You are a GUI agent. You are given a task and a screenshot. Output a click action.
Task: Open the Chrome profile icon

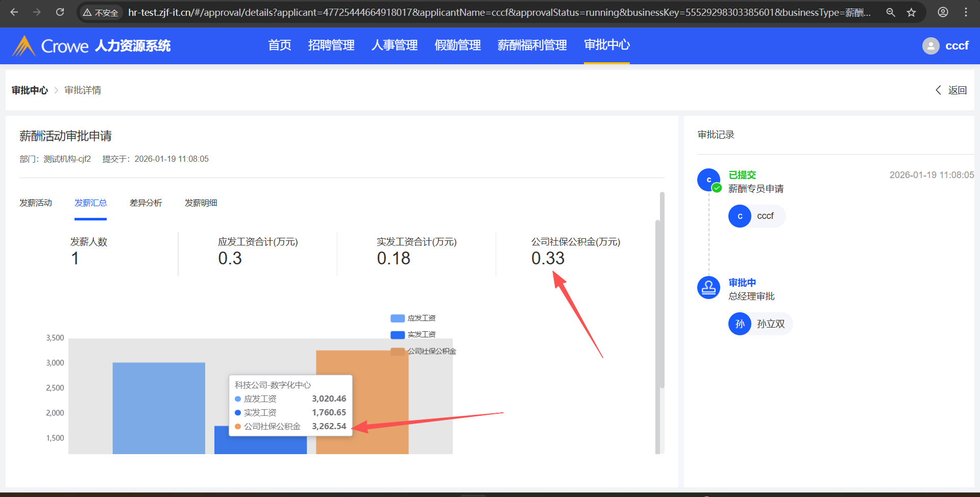(x=943, y=12)
